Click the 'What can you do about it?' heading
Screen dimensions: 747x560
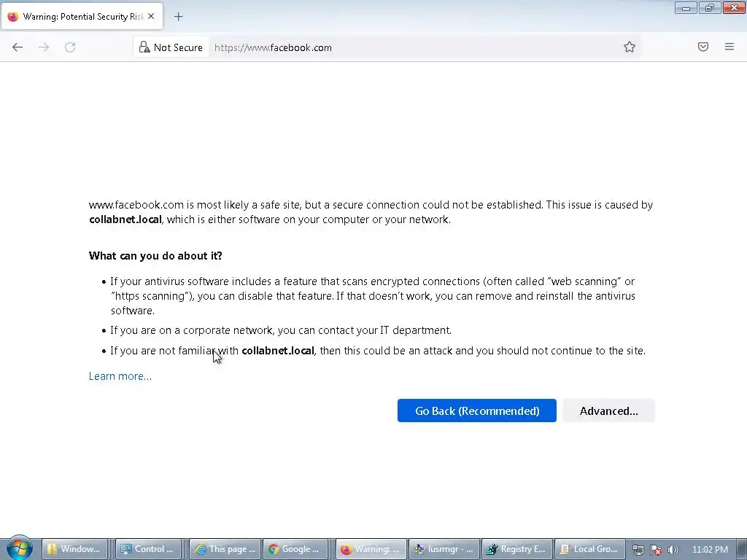pyautogui.click(x=155, y=256)
